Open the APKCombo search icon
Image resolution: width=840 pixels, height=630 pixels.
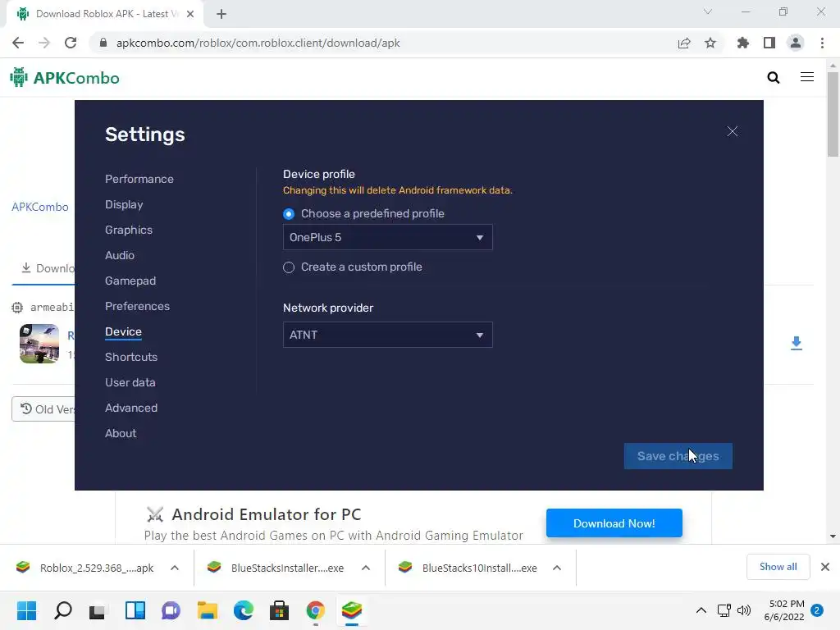click(773, 78)
